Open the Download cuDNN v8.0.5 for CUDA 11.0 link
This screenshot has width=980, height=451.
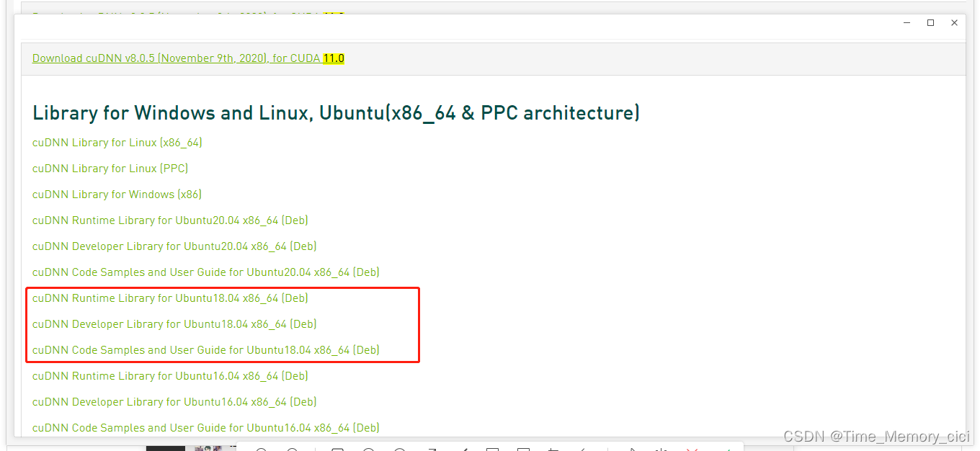(188, 58)
